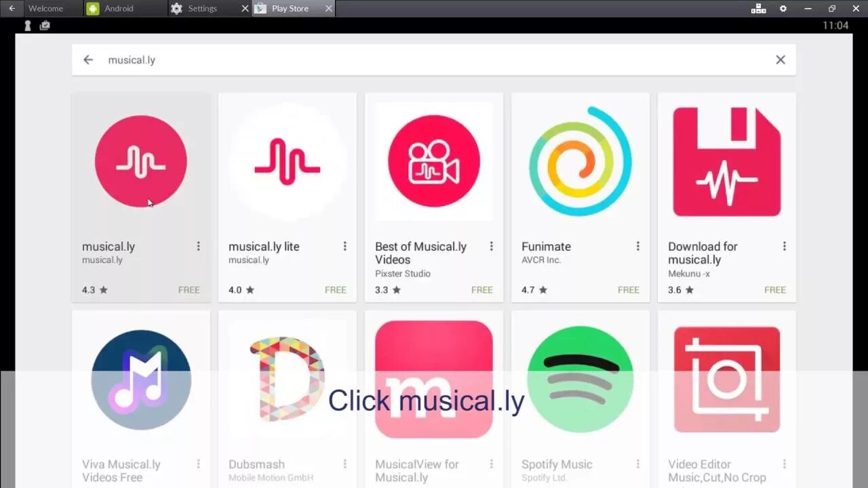Click the 'Pixster Studio' developer name

(403, 274)
